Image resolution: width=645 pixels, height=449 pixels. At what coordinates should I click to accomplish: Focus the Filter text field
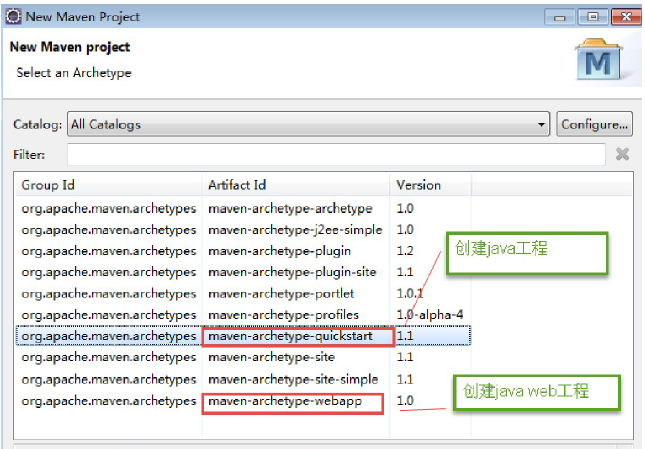click(x=336, y=155)
